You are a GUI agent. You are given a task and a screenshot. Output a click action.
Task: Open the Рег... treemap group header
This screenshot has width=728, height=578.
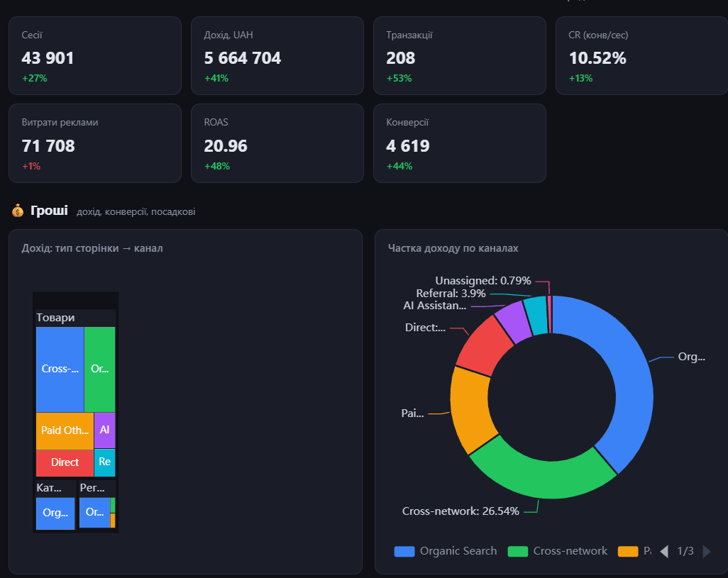click(96, 488)
